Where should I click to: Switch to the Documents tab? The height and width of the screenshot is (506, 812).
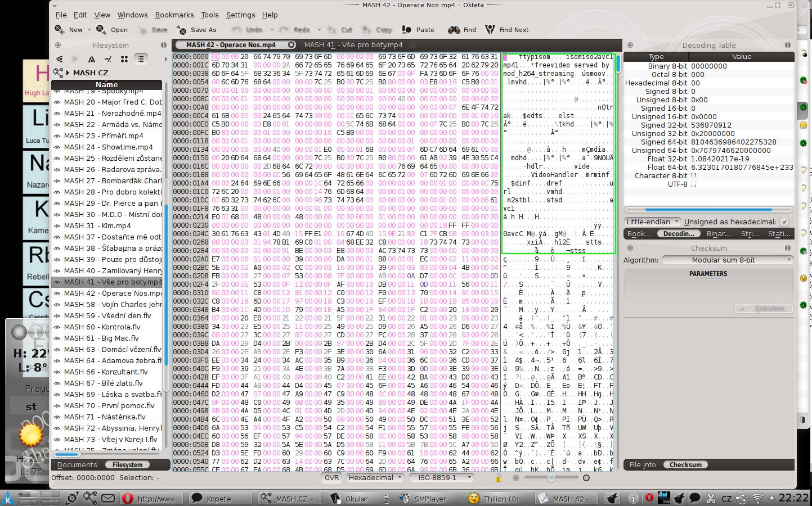point(77,464)
